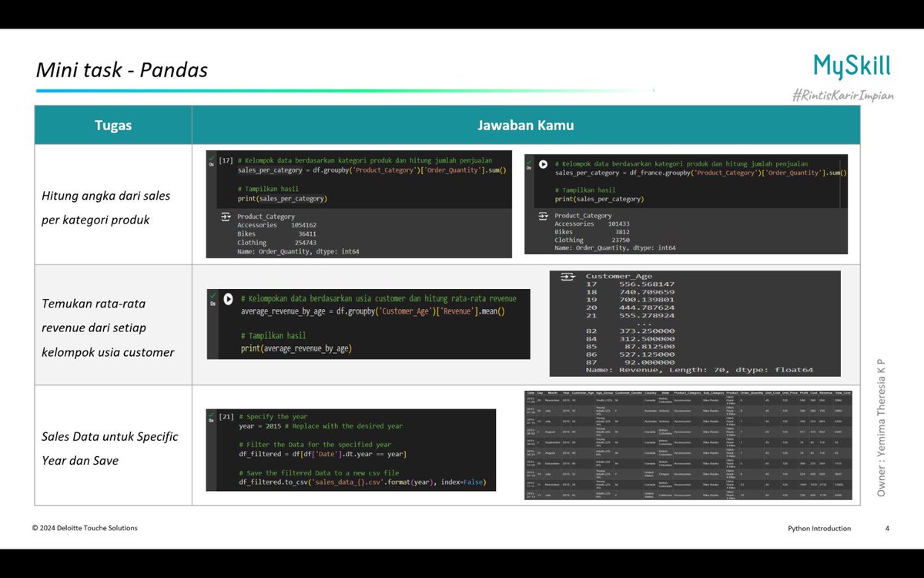The height and width of the screenshot is (578, 924).
Task: Click the age 18 value 740.709659
Action: [647, 293]
